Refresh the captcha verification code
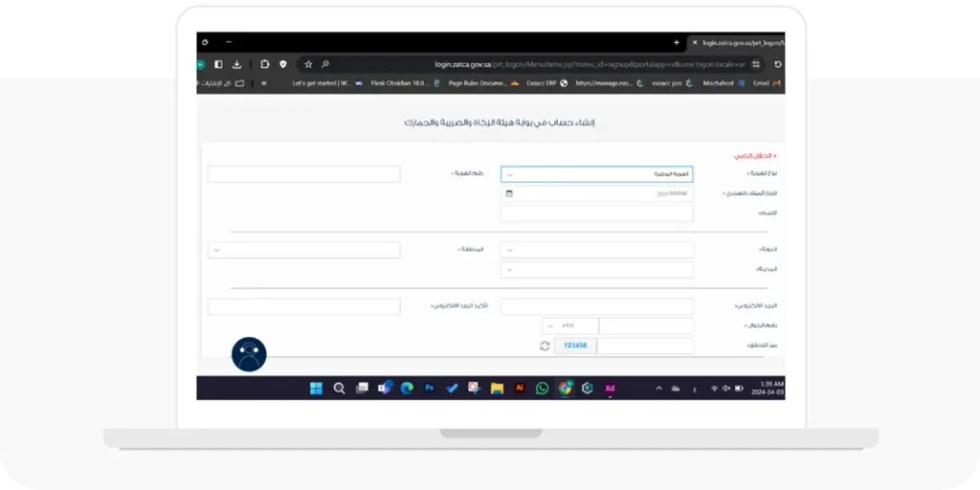980x490 pixels. tap(545, 345)
